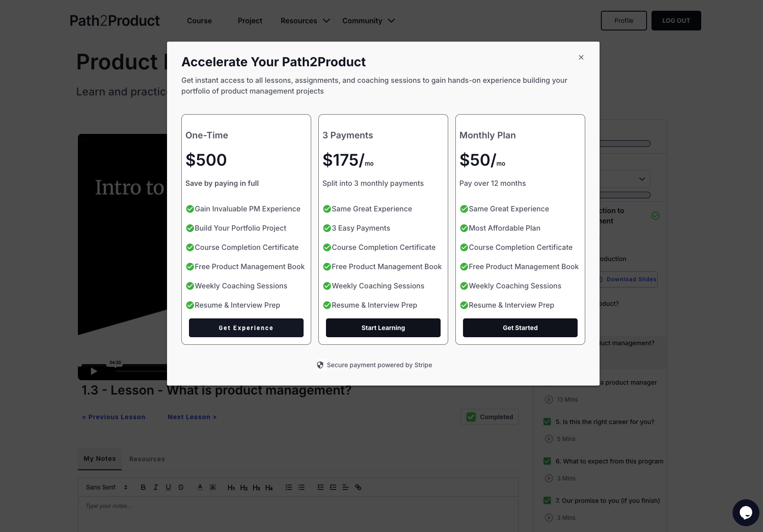This screenshot has height=532, width=763.
Task: Open the Sans Serif font dropdown
Action: point(107,487)
